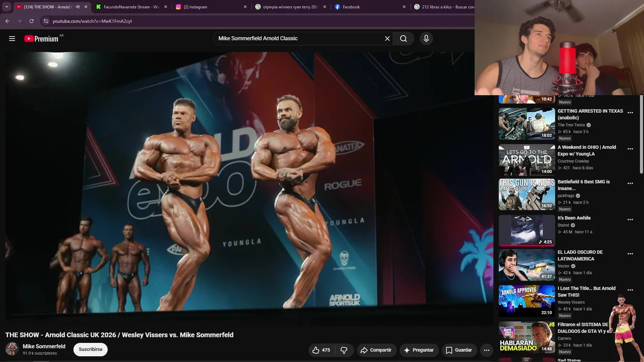Close the olympia winners tab
The width and height of the screenshot is (644, 362).
[325, 7]
